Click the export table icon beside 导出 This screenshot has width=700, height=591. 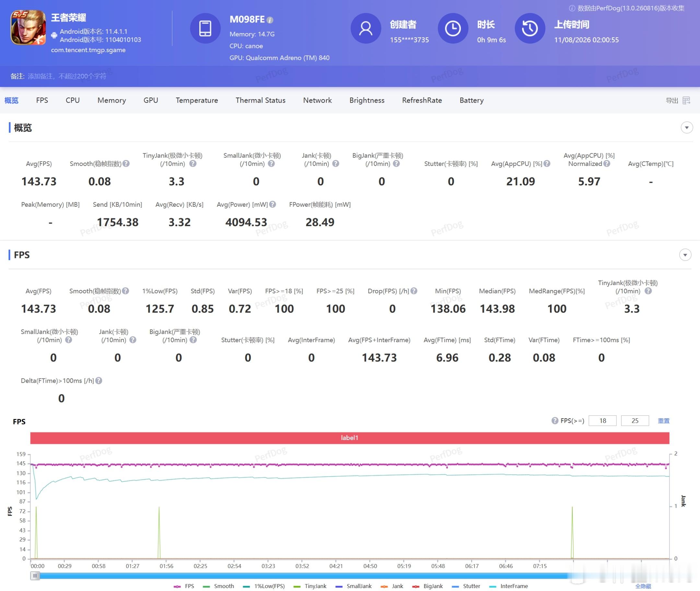[x=686, y=100]
